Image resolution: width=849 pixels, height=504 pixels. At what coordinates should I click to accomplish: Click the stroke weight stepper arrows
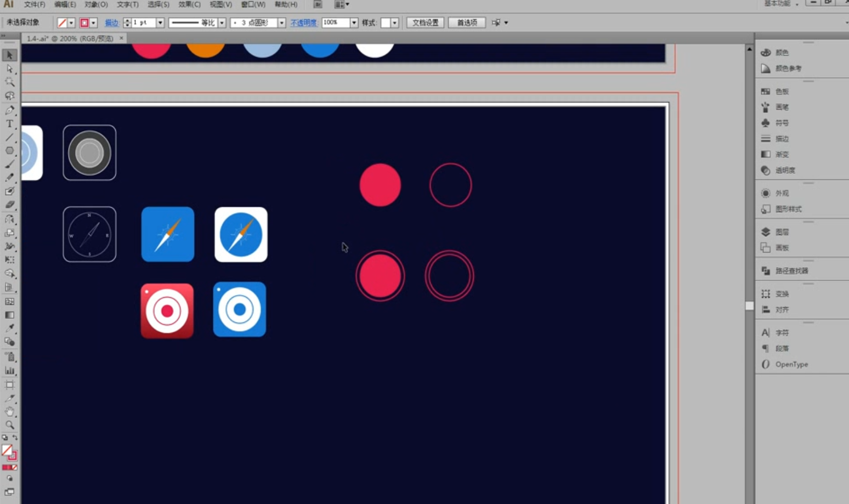pyautogui.click(x=127, y=23)
